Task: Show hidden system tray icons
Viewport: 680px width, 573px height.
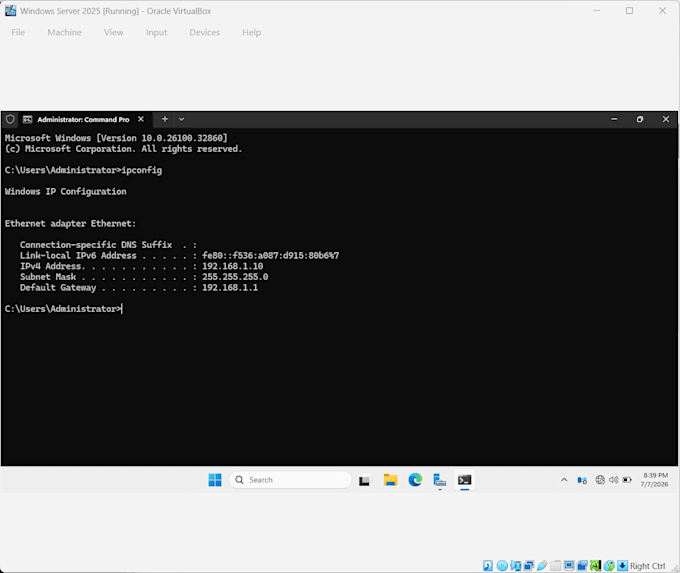Action: pyautogui.click(x=564, y=480)
